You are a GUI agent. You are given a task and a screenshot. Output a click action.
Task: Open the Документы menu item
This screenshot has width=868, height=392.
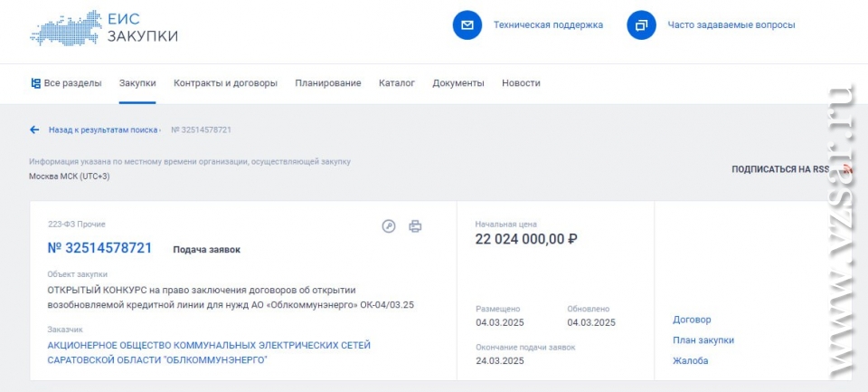click(x=458, y=83)
